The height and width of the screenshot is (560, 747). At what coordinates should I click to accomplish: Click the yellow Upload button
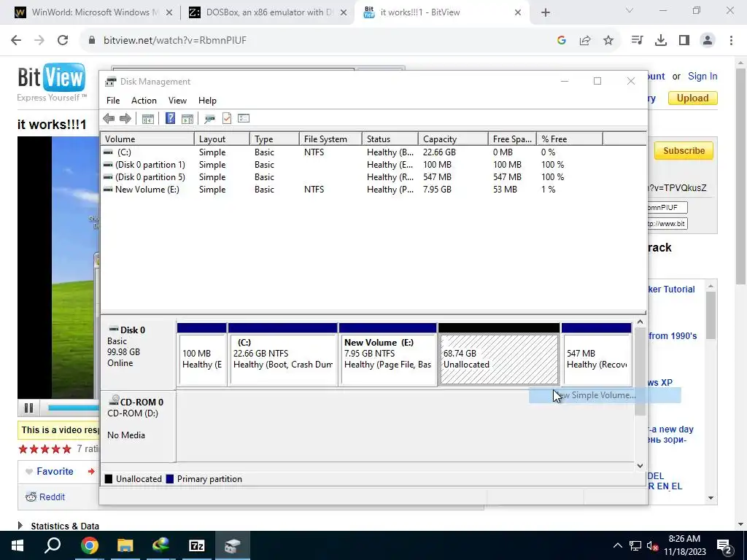692,98
